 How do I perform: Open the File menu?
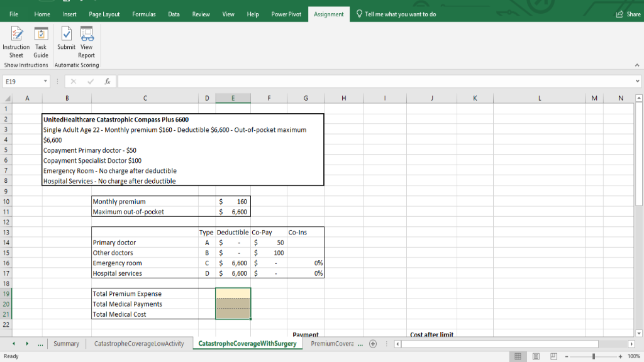click(14, 14)
